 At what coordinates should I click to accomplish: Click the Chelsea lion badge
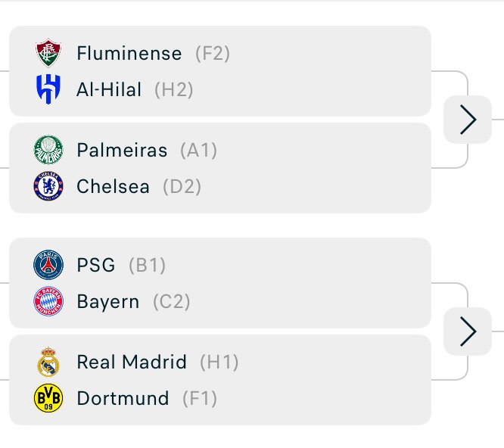pyautogui.click(x=48, y=186)
